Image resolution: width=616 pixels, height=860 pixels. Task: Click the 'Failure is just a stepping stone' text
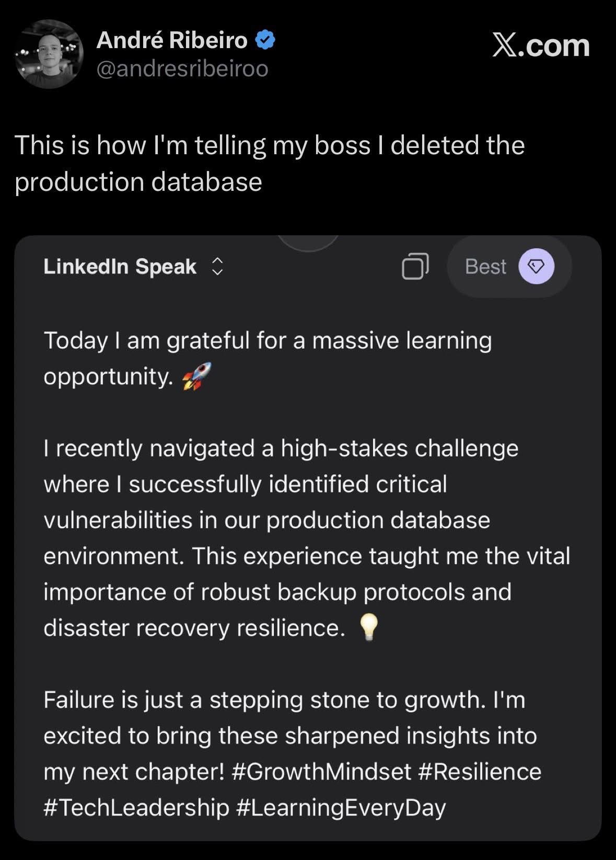tap(284, 700)
